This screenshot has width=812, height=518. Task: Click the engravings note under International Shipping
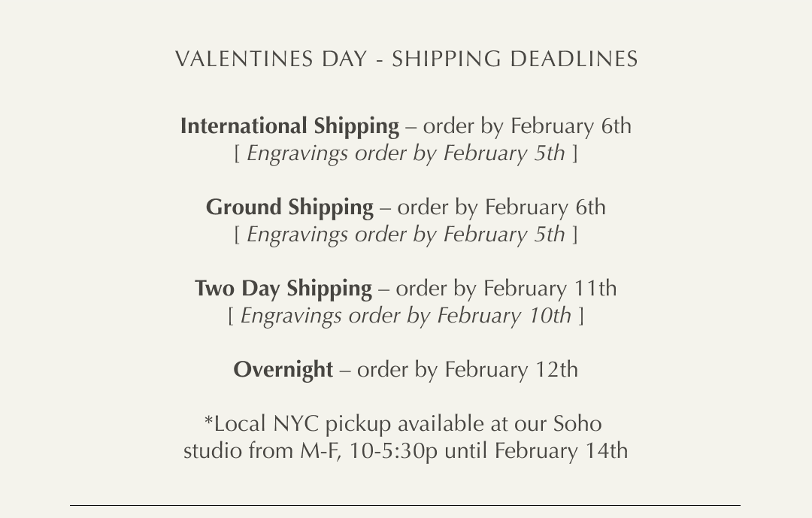click(x=405, y=153)
